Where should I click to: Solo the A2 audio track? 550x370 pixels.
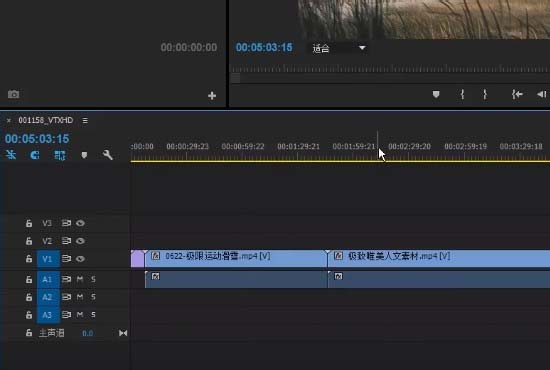tap(93, 297)
